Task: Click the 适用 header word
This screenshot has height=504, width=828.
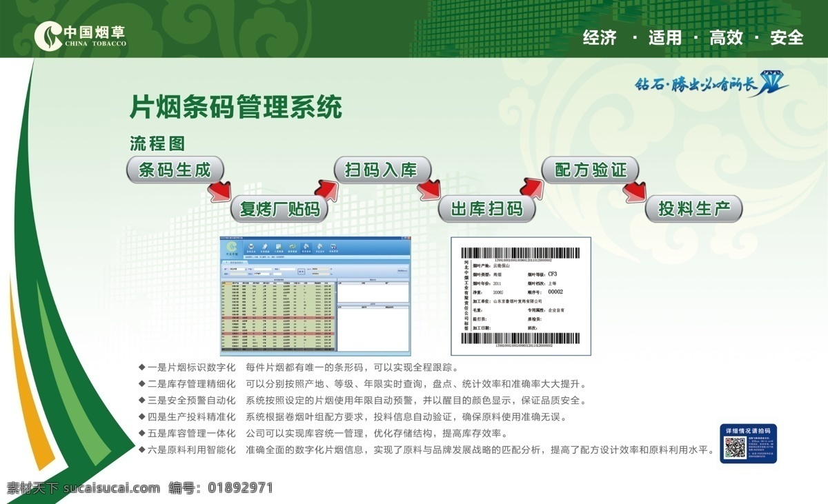Action: pos(664,37)
